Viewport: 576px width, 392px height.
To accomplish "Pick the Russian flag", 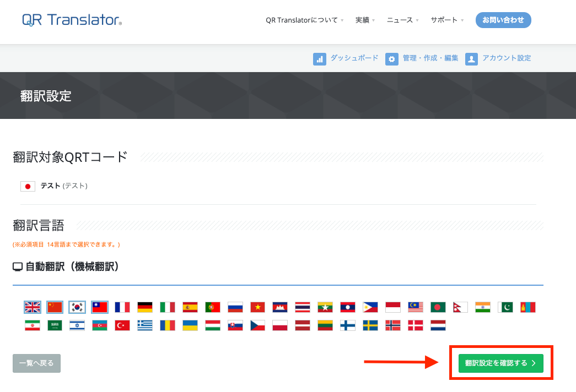I will (x=235, y=307).
